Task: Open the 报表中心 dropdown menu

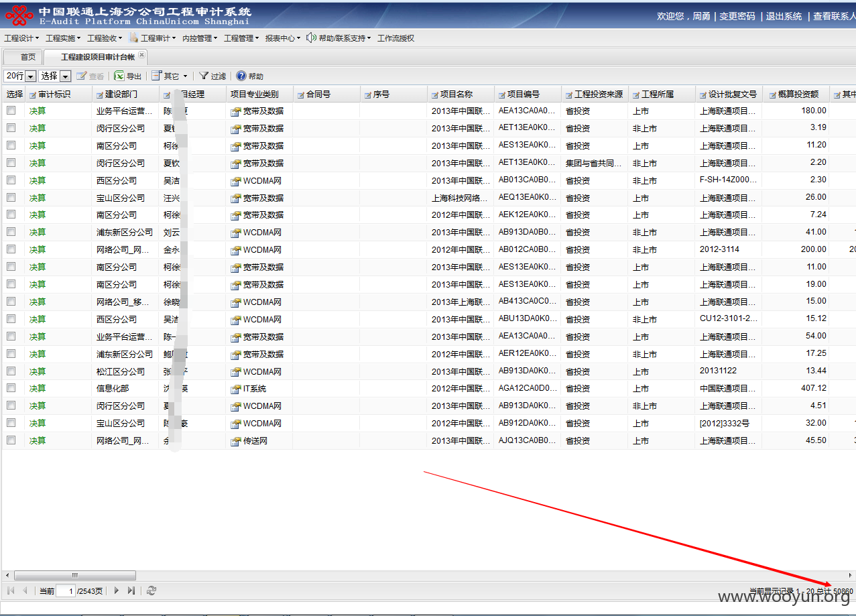Action: (283, 38)
